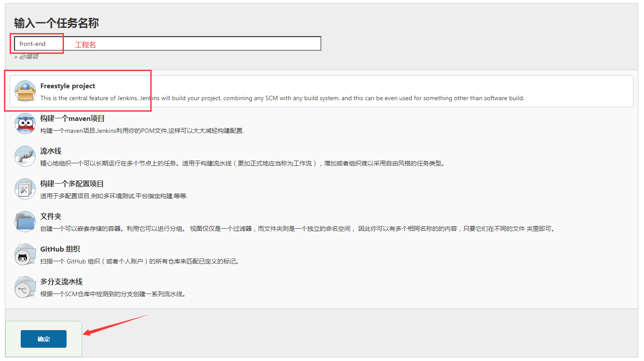The height and width of the screenshot is (361, 644).
Task: Click the 输入一个任务名称 heading
Action: 56,23
